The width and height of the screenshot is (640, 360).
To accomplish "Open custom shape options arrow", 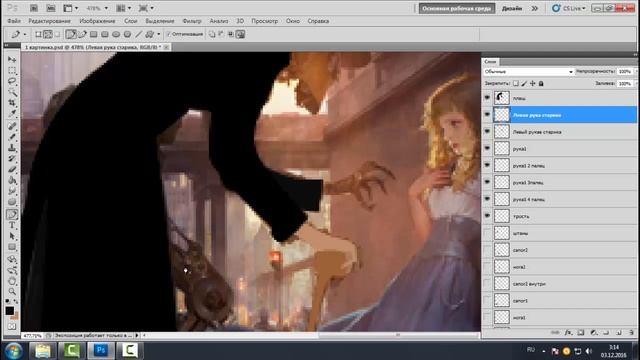I will 159,34.
